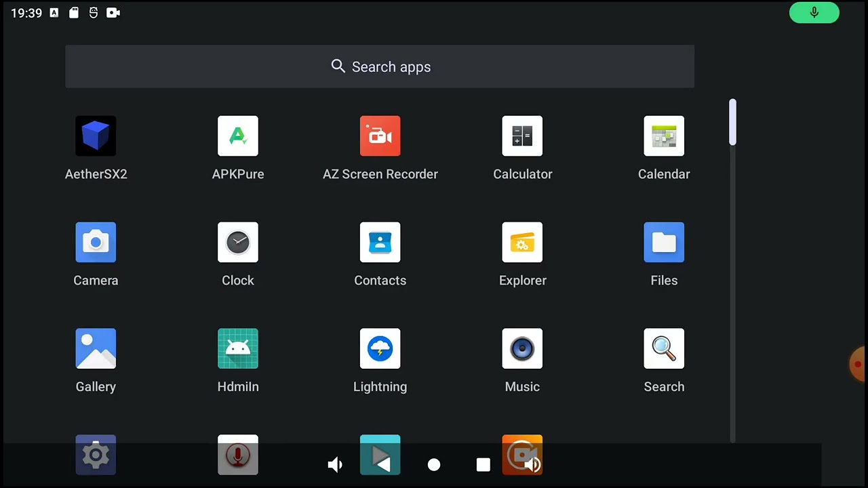Click the SD card status bar icon
Viewport: 868px width, 488px height.
coord(74,13)
